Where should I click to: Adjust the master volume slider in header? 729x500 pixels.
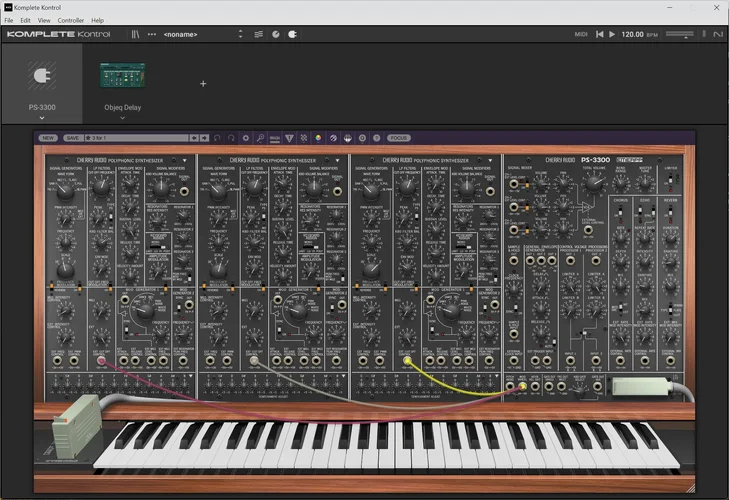679,34
